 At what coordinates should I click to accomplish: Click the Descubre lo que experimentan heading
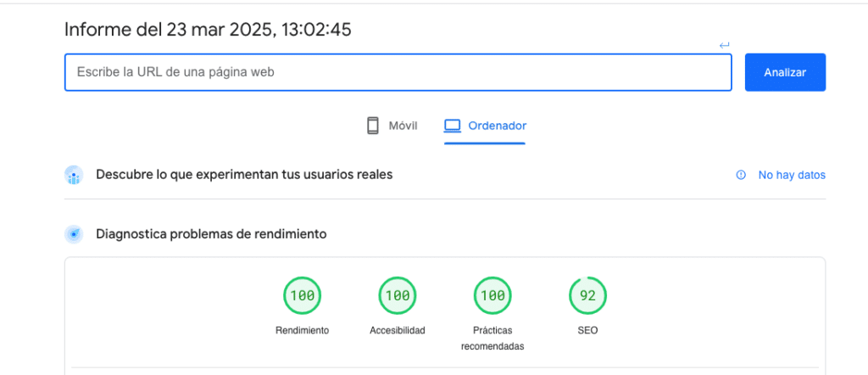pos(244,175)
